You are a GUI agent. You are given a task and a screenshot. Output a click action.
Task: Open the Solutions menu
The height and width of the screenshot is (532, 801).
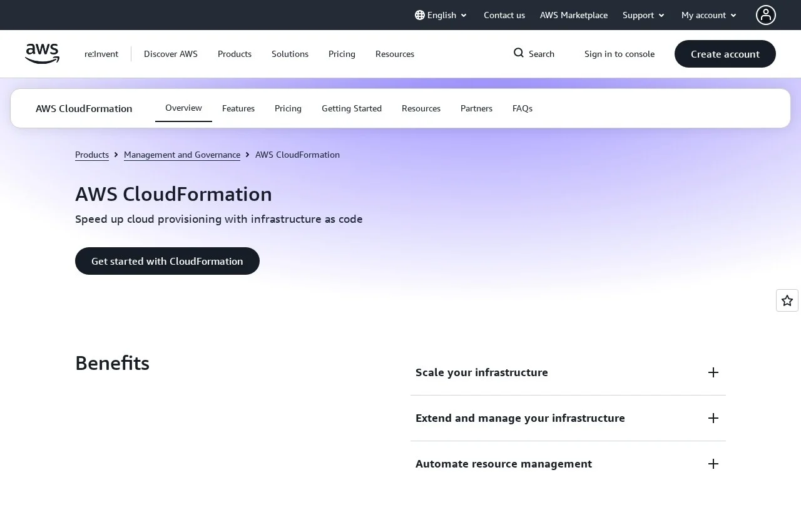point(290,54)
